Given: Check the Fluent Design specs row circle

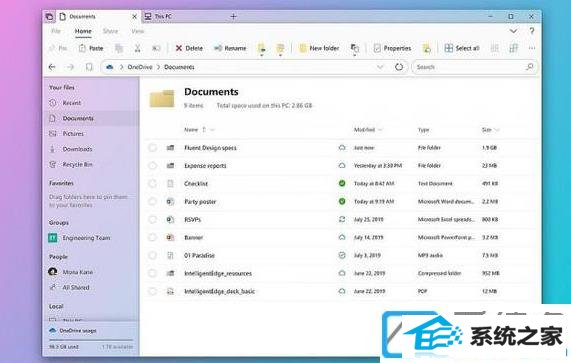Looking at the screenshot, I should tap(153, 147).
